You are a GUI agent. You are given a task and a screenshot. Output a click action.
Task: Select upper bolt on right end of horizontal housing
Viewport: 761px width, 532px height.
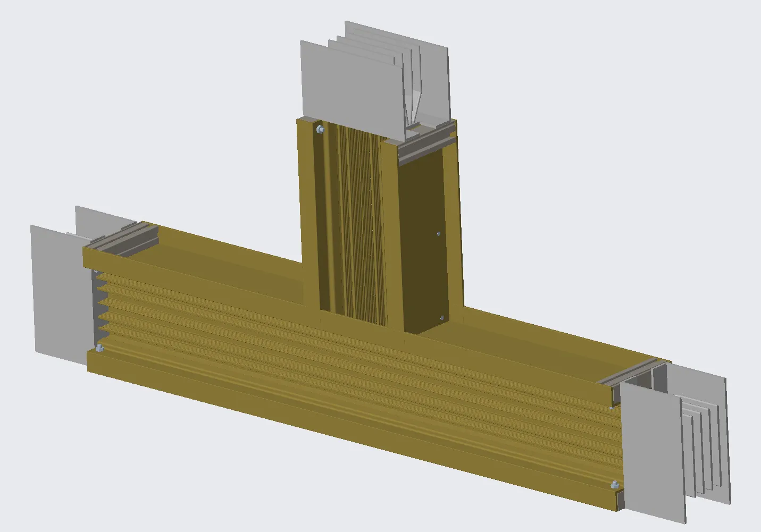pos(612,407)
